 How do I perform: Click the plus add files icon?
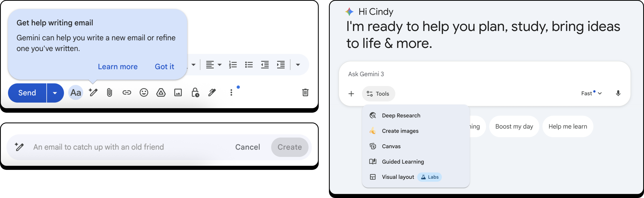coord(351,94)
